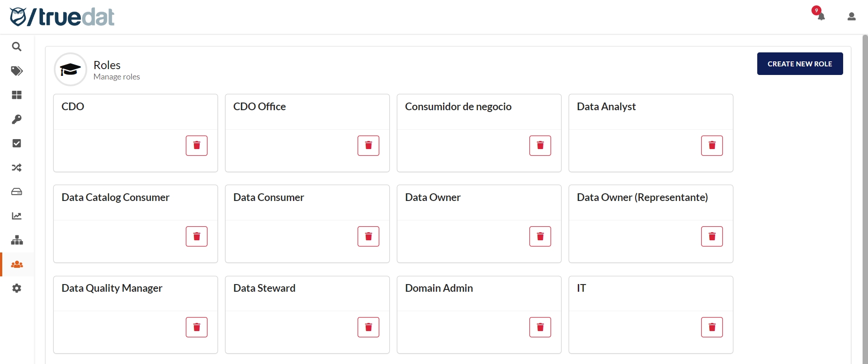Viewport: 868px width, 364px height.
Task: Select the users group sidebar item
Action: point(17,264)
